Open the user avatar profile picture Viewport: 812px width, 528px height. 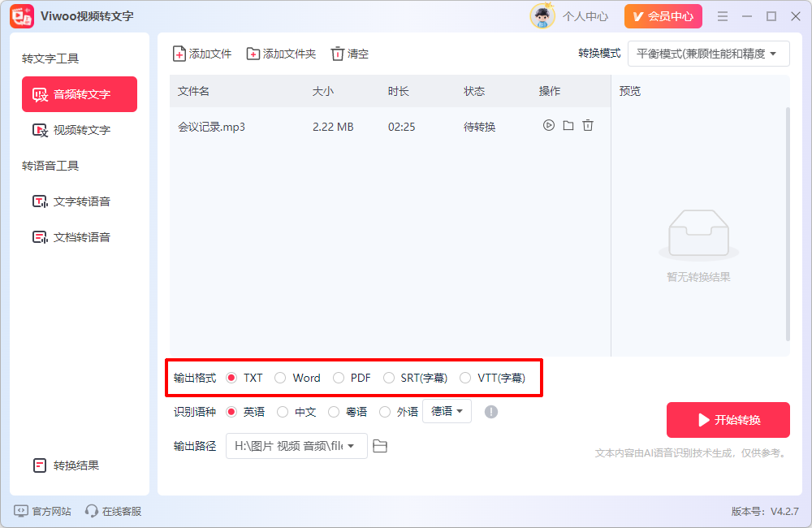click(542, 16)
